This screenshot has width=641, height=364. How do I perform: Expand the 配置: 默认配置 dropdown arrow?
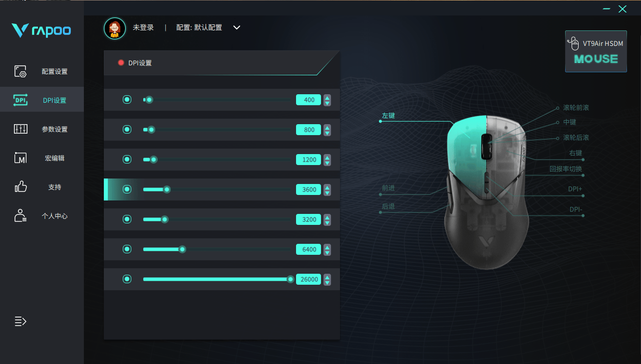coord(237,27)
